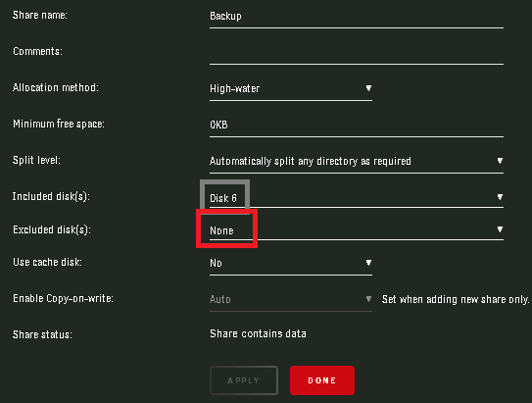
Task: Click the Enable Copy-on-write Auto dropdown
Action: (291, 299)
